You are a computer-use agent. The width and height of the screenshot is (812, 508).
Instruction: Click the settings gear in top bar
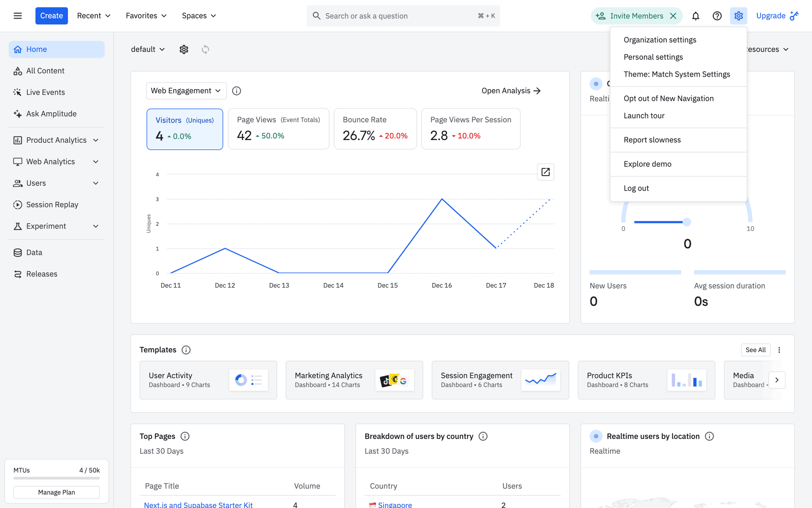738,16
